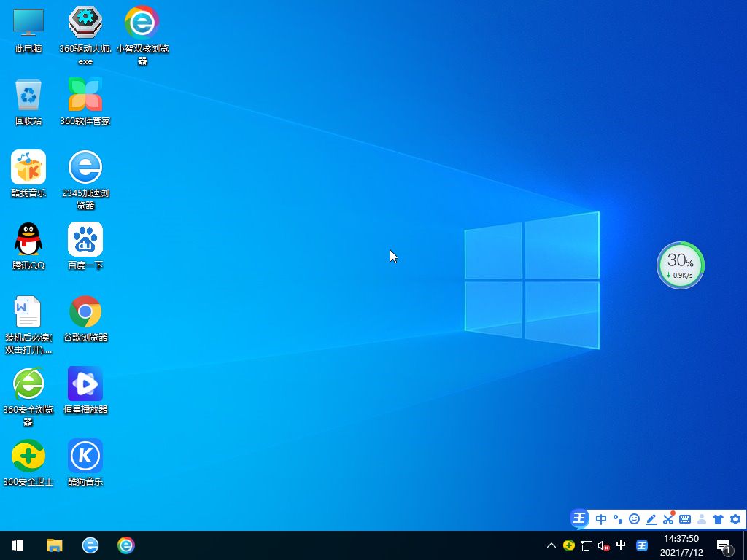Launch the Star Player (恒星播放器)
This screenshot has height=560, width=747.
coord(85,384)
